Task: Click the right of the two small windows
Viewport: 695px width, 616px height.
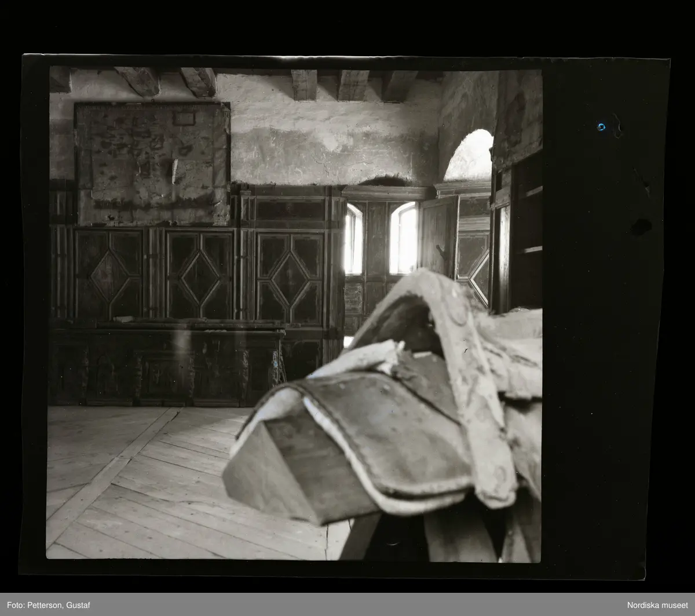Action: coord(404,238)
